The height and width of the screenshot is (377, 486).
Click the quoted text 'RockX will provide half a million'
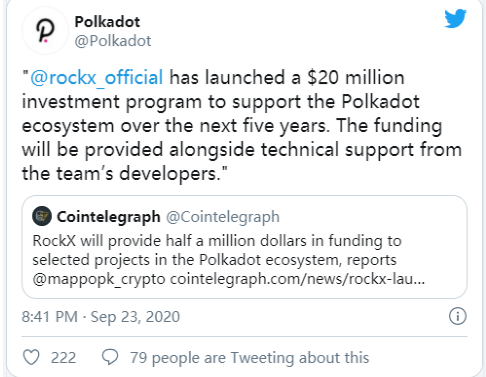(169, 241)
